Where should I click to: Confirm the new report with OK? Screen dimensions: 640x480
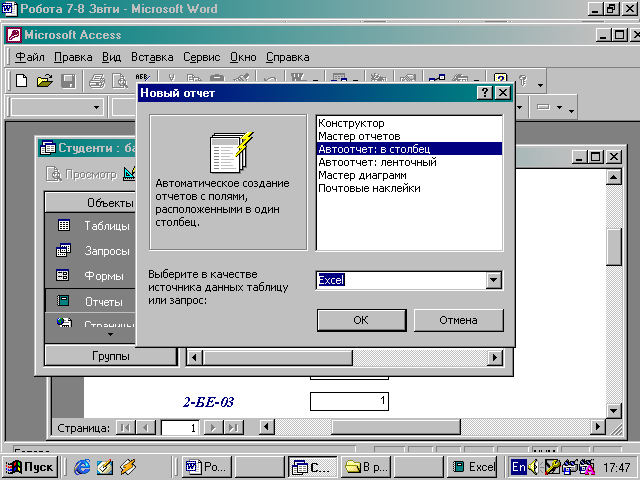click(x=361, y=320)
